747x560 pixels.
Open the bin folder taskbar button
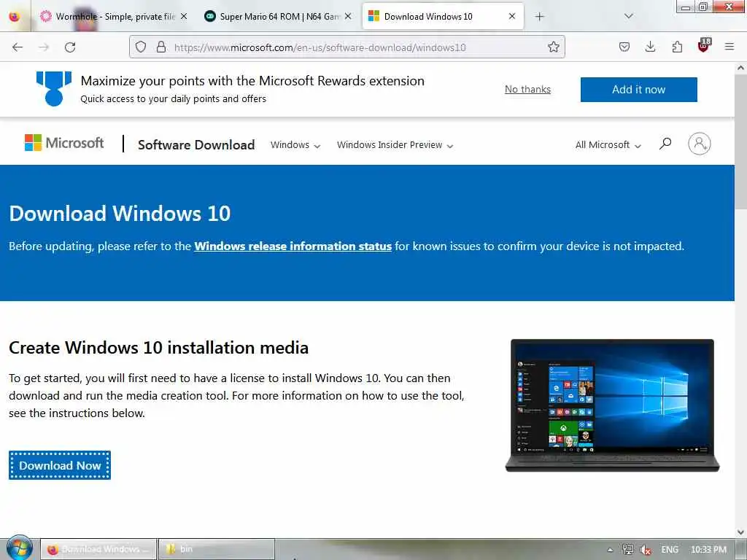(x=216, y=549)
